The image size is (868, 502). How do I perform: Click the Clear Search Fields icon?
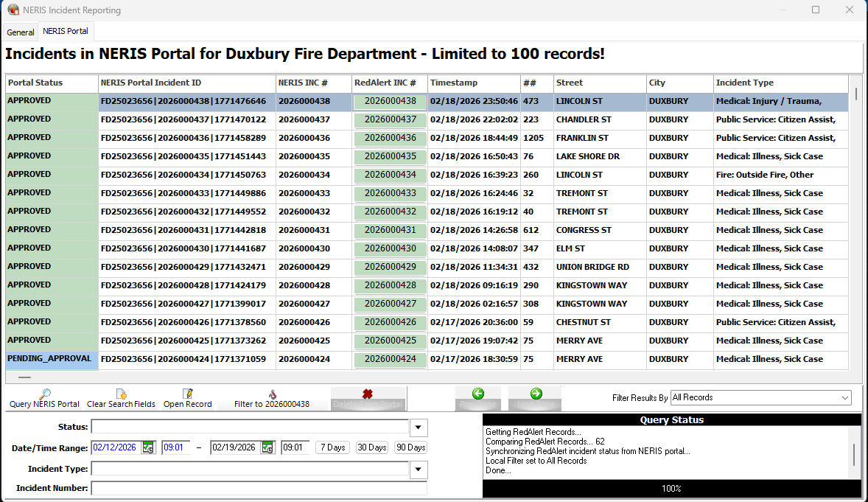122,394
